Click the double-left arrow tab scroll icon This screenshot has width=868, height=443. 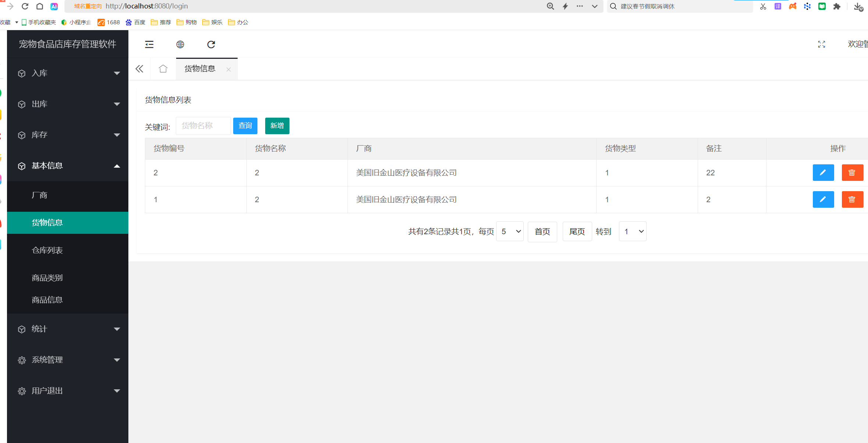point(139,69)
